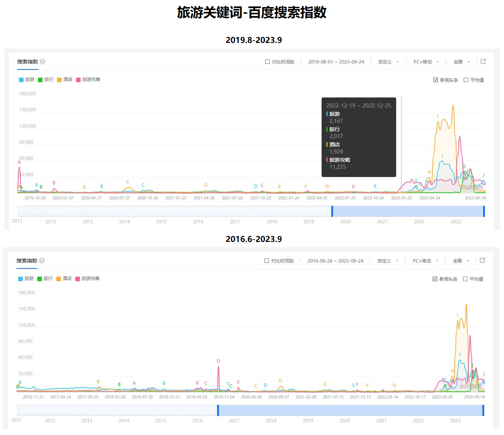The height and width of the screenshot is (435, 504).
Task: Click blue J news marker in lower chart
Action: [x=483, y=374]
